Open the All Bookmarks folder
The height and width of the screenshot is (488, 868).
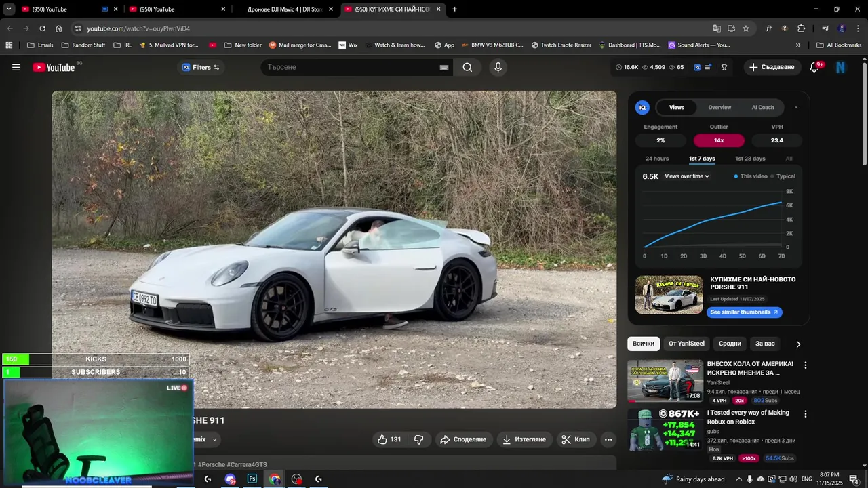839,45
